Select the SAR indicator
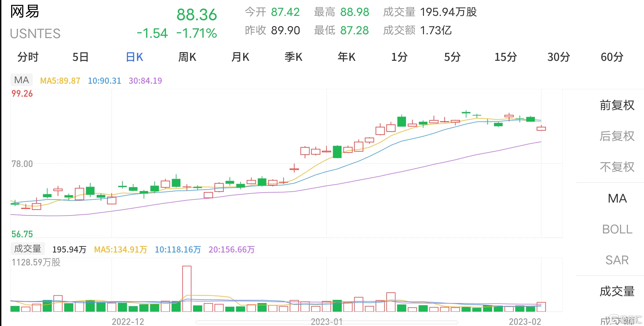Screen dimensions: 644x326 click(x=617, y=260)
